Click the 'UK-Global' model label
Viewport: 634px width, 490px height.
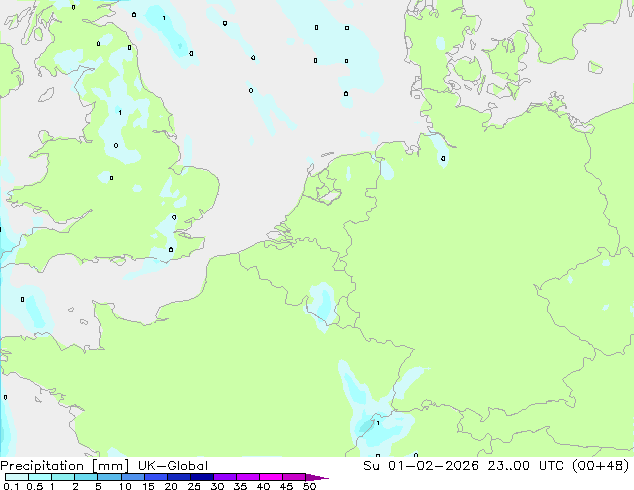[173, 466]
